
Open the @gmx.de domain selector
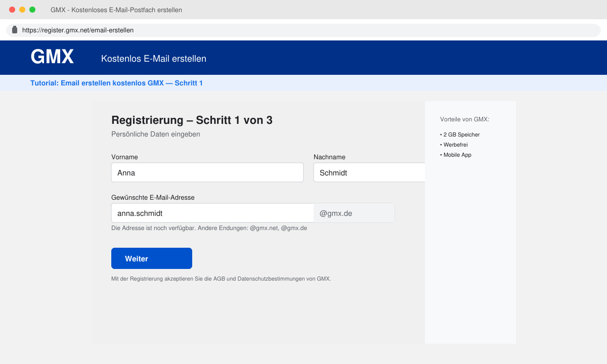point(354,213)
